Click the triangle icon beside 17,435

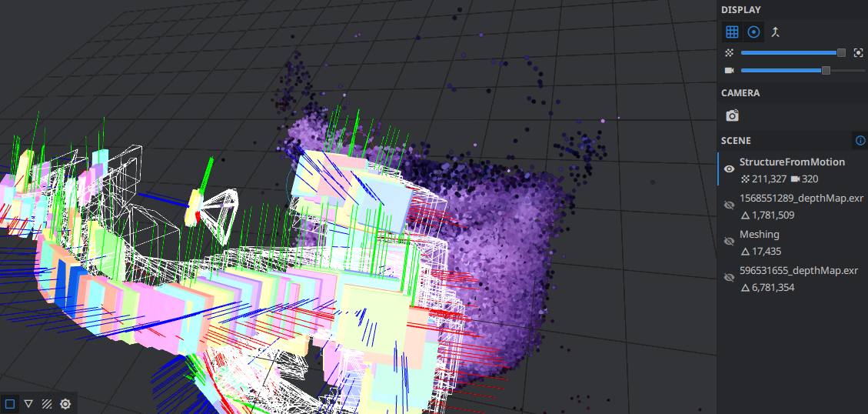point(745,252)
